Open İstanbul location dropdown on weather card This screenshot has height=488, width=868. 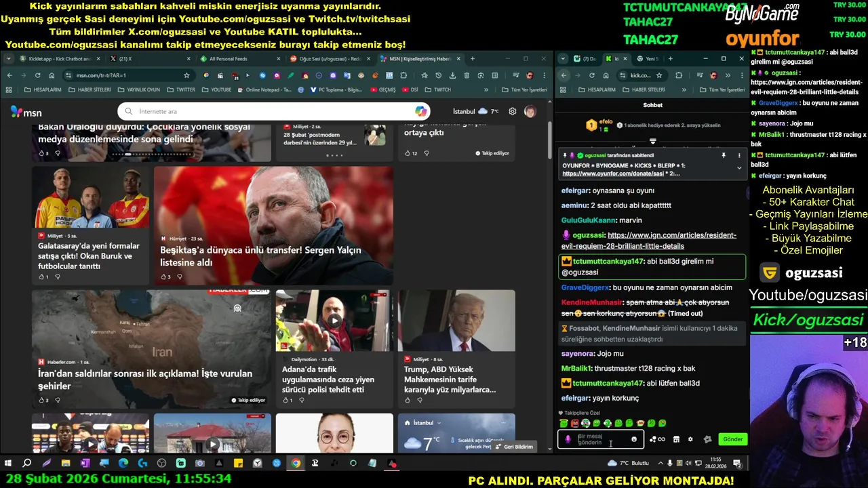pyautogui.click(x=439, y=423)
